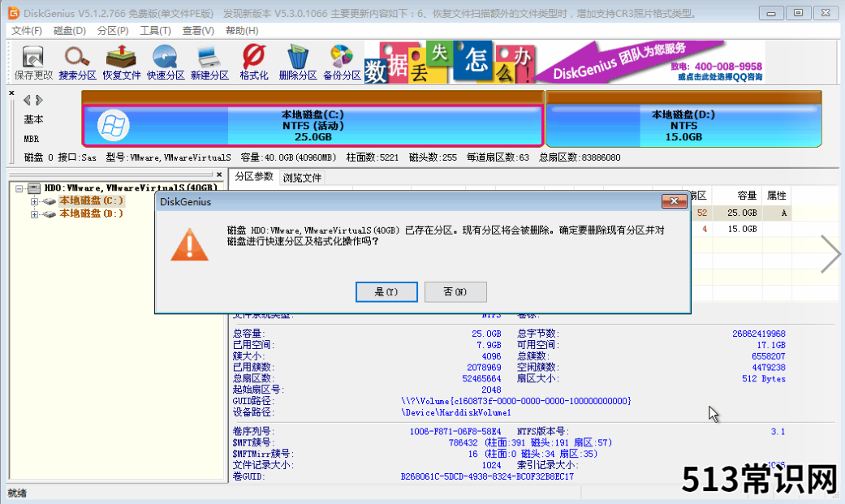Click the 数据丢失怎么办 banner graphic

(450, 62)
